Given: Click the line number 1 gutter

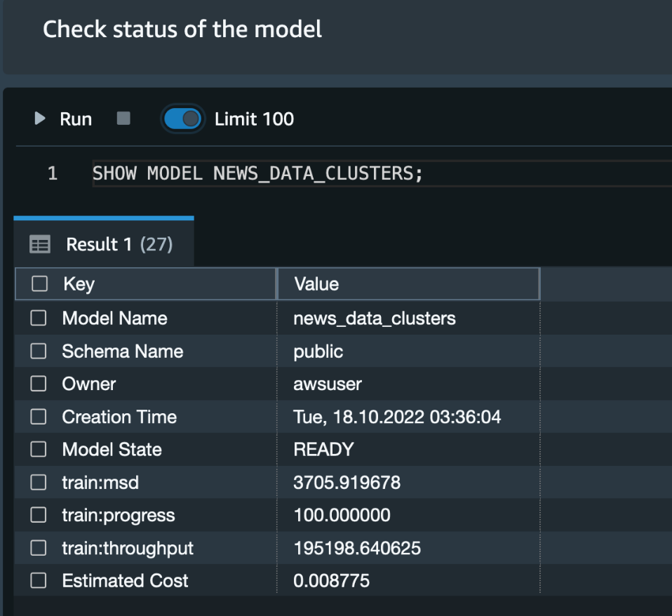Looking at the screenshot, I should (53, 173).
